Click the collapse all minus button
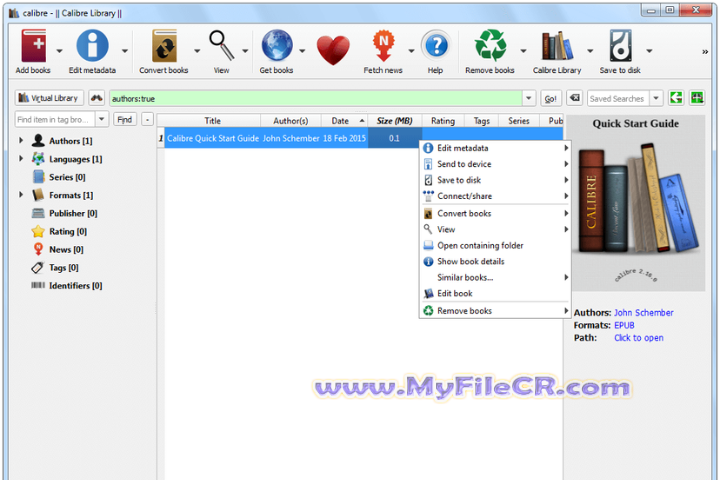Viewport: 720px width, 480px height. [x=147, y=119]
